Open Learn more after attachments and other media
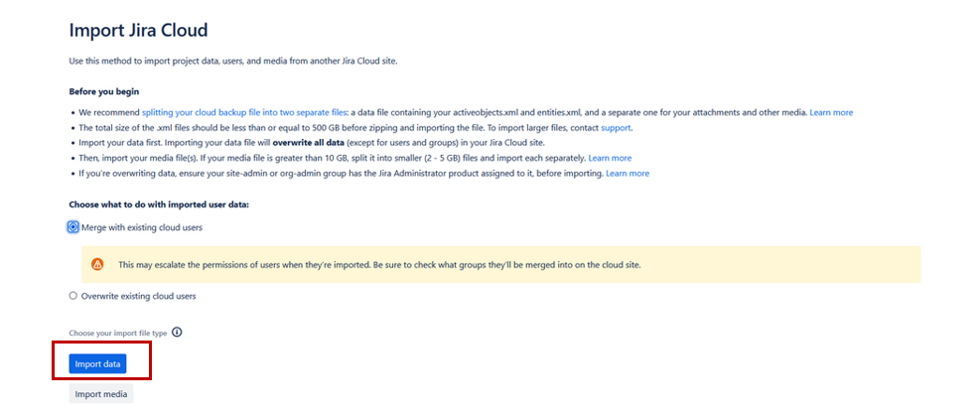 coord(831,112)
